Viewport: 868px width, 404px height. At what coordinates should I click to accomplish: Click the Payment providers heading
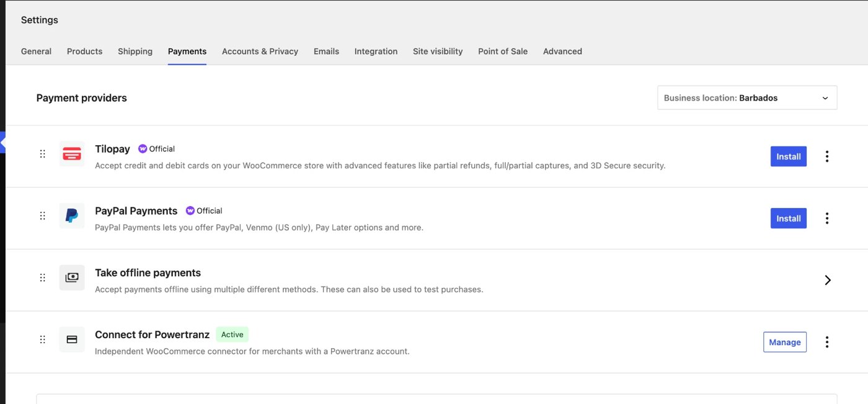[81, 98]
